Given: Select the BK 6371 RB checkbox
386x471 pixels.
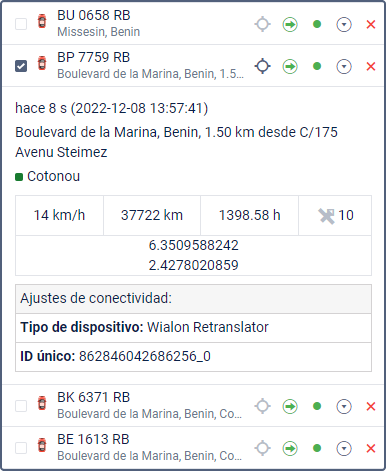Looking at the screenshot, I should click(21, 406).
